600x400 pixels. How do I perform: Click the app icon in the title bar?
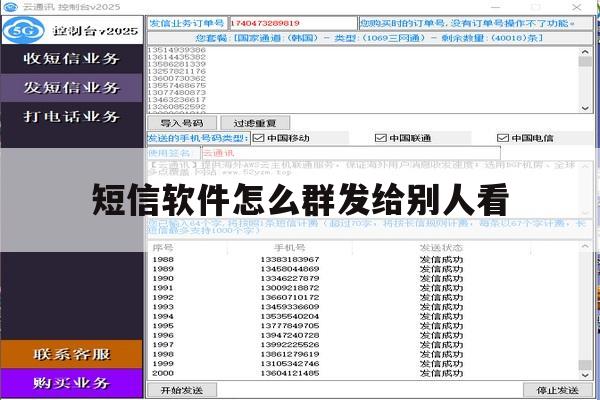[x=10, y=7]
